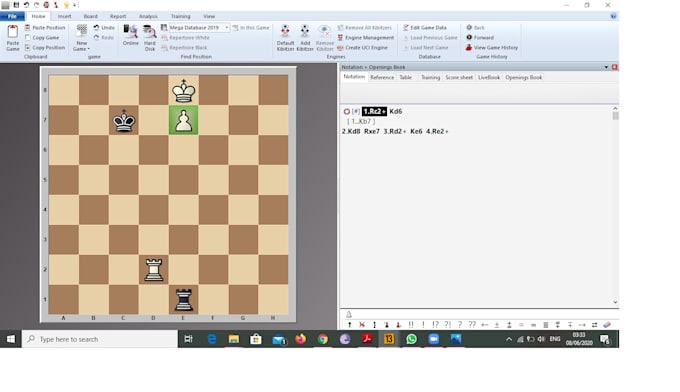The height and width of the screenshot is (392, 680).
Task: Open the ribbon help icon
Action: (x=613, y=16)
